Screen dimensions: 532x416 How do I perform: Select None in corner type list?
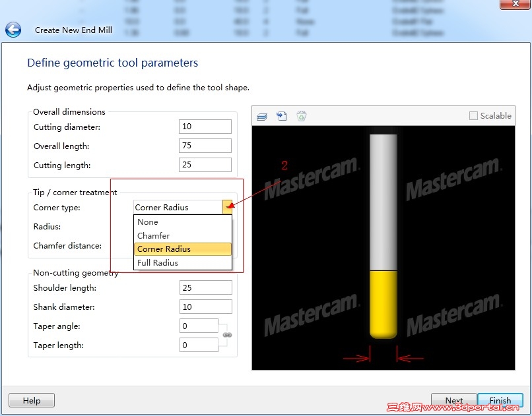coord(183,222)
